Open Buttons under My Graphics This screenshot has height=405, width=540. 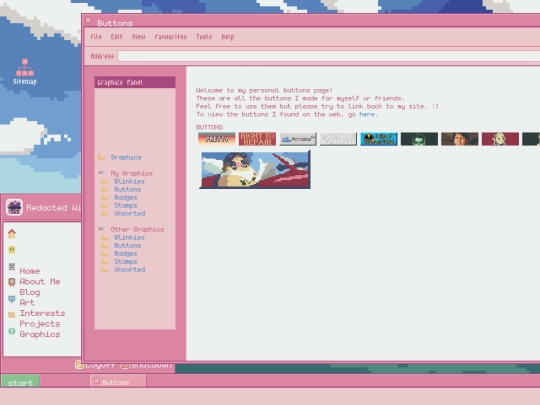coord(127,189)
